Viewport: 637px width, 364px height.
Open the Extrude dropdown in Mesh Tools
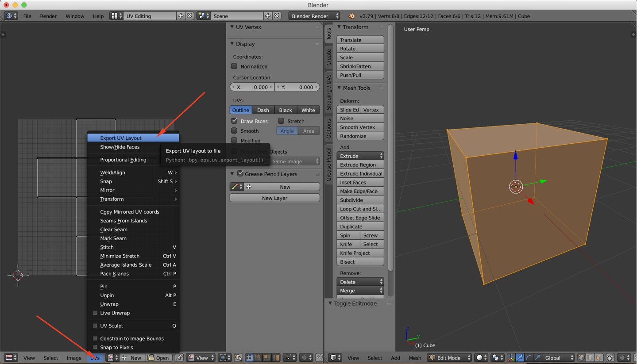[360, 156]
